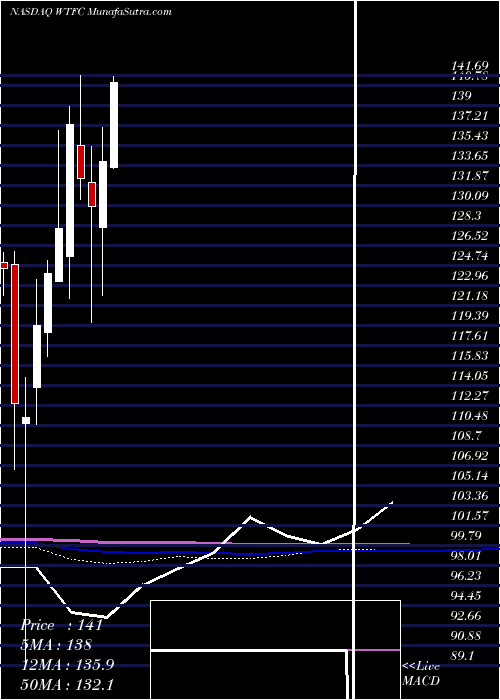Click the tallest white candlestick near 141
This screenshot has height=700, width=500.
pyautogui.click(x=114, y=125)
